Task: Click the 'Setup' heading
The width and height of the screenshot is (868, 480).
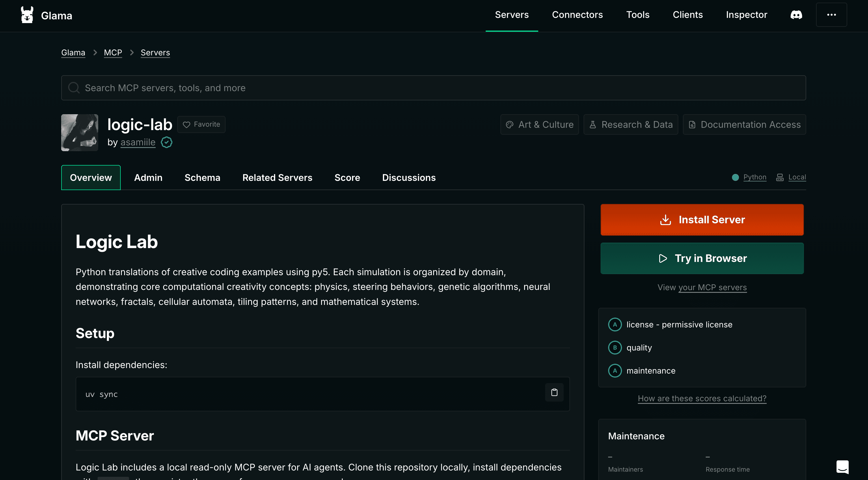Action: [x=95, y=333]
